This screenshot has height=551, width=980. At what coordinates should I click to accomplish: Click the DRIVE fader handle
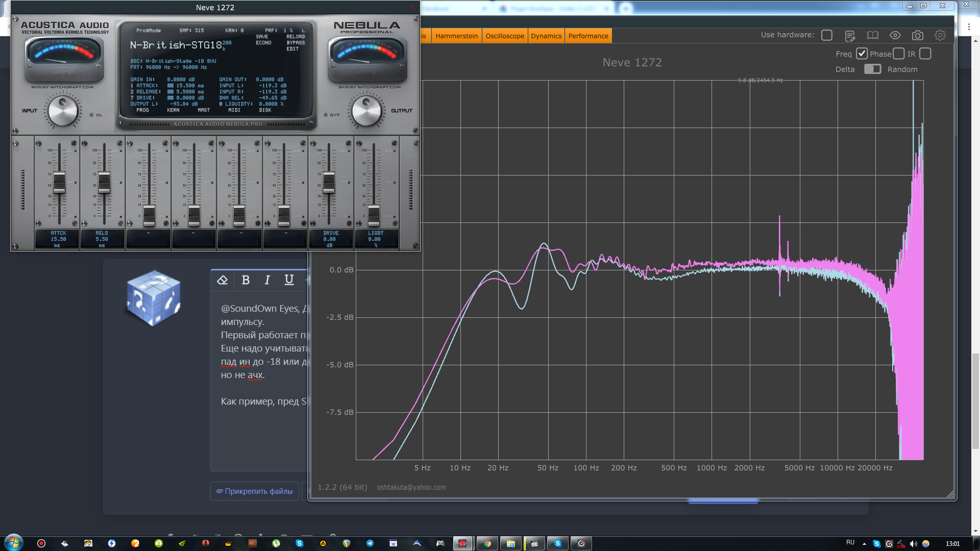pos(329,183)
